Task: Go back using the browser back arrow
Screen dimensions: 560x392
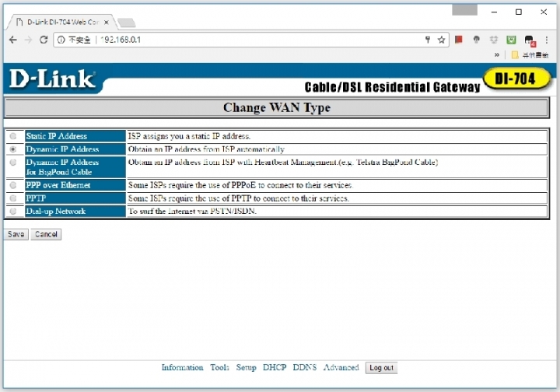Action: 13,40
